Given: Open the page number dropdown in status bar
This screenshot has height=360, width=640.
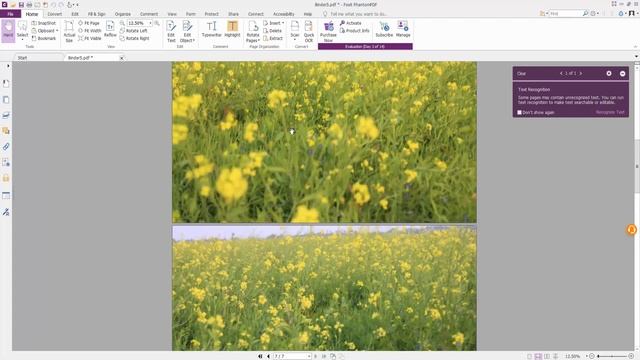Looking at the screenshot, I should tap(309, 356).
